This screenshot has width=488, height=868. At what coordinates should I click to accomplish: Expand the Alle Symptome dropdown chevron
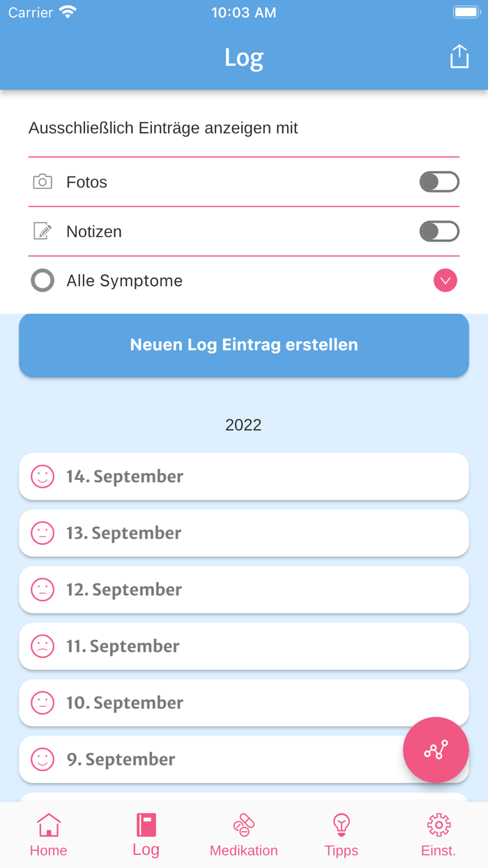click(445, 280)
